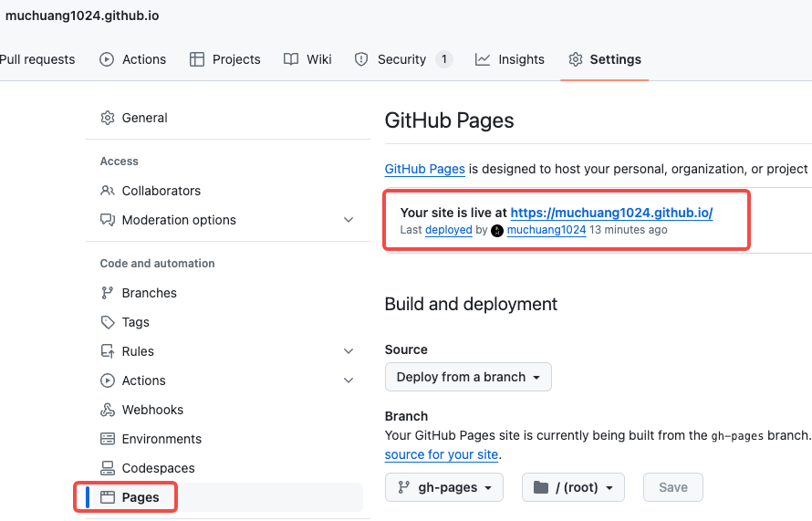
Task: Follow the GitHub Pages documentation link
Action: tap(424, 170)
